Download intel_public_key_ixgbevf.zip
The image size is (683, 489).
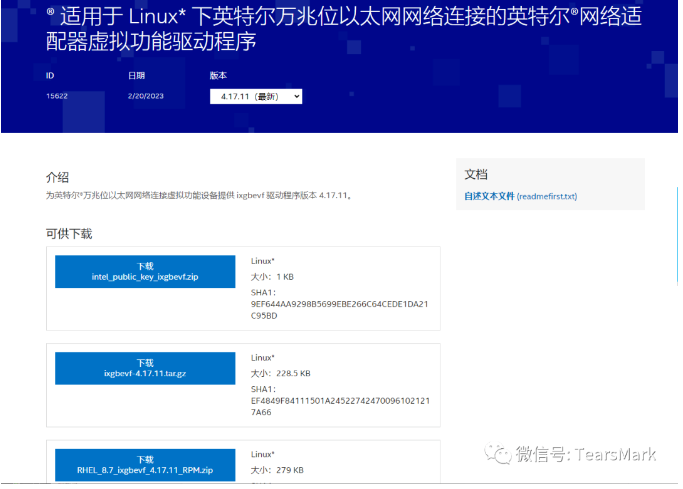[x=145, y=272]
